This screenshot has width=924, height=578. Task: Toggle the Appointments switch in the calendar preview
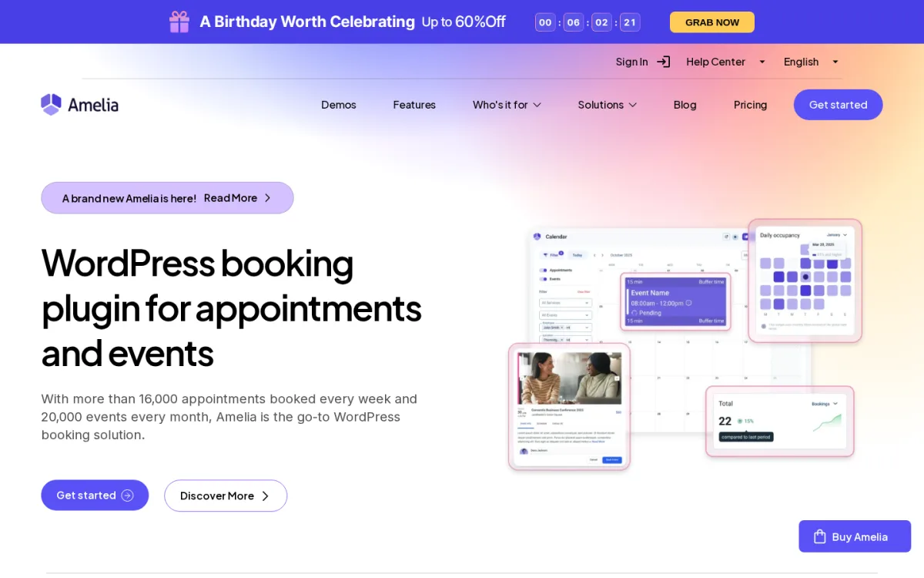tap(543, 271)
